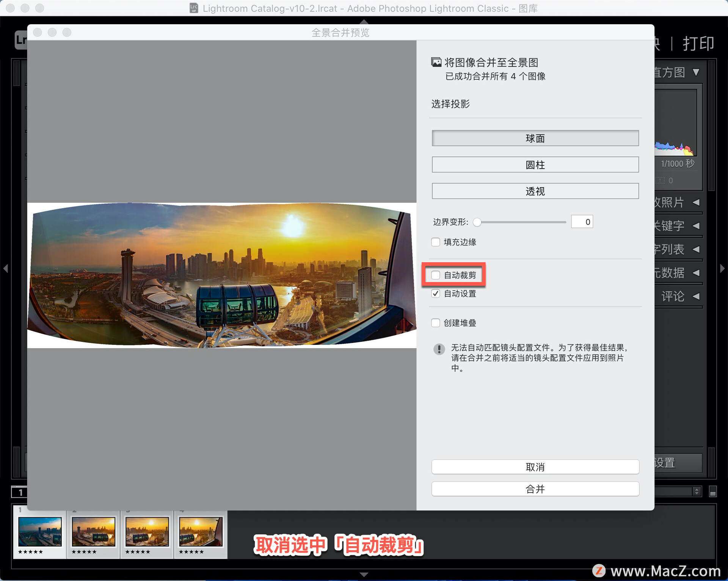Select the fourth filmstrip thumbnail
Viewport: 728px width, 581px height.
point(201,531)
